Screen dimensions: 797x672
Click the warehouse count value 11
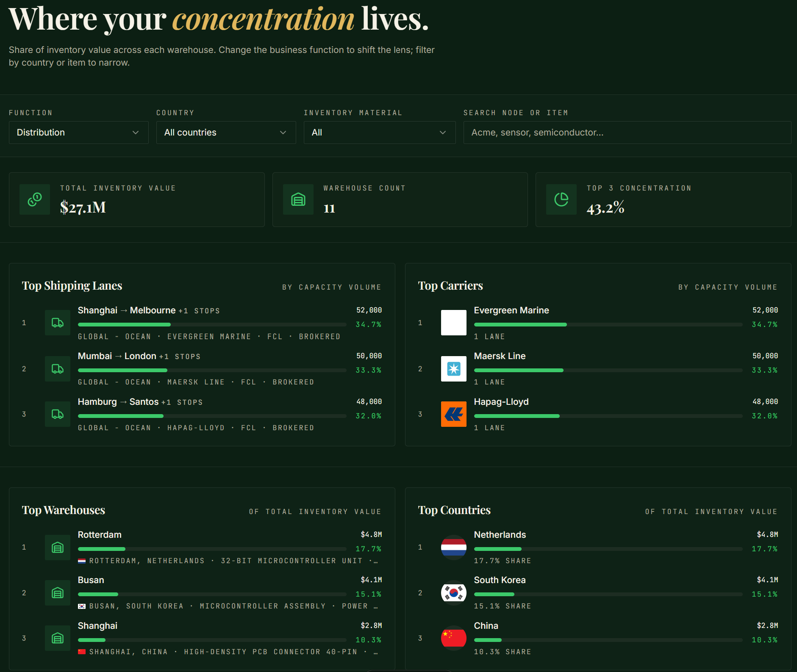tap(329, 208)
